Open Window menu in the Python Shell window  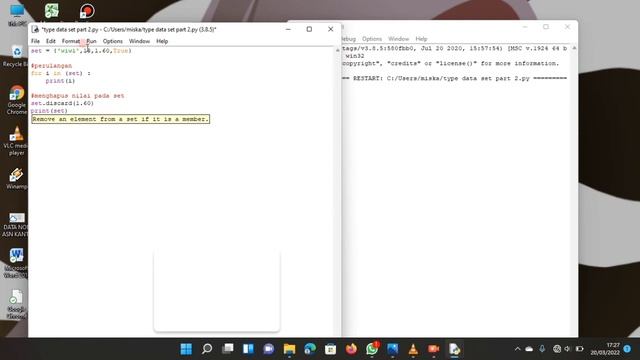pyautogui.click(x=398, y=39)
